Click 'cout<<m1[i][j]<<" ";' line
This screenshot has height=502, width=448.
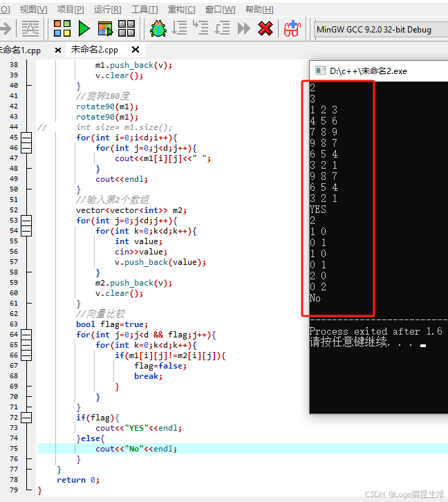coord(163,158)
